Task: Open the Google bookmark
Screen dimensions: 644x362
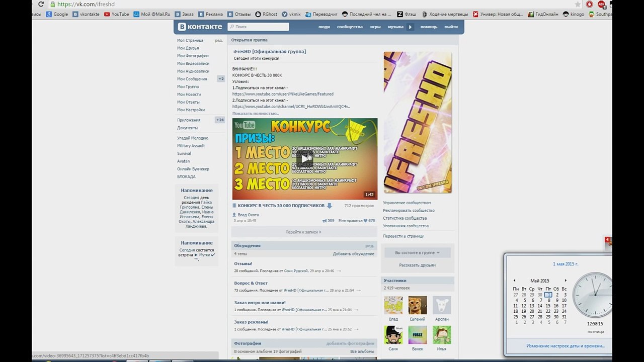Action: tap(57, 14)
